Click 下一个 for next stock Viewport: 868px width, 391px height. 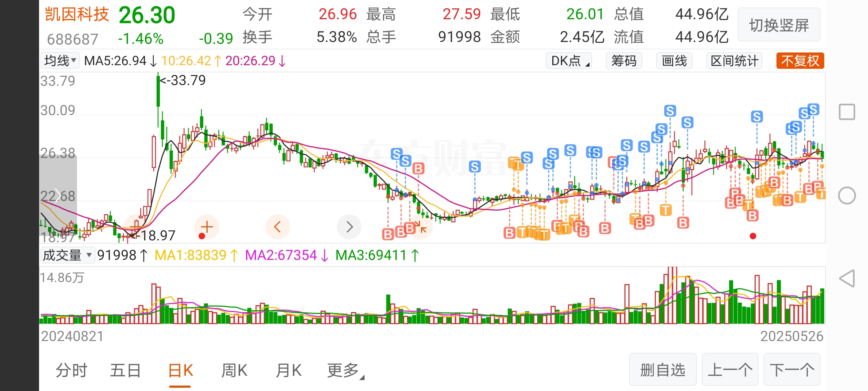click(792, 370)
